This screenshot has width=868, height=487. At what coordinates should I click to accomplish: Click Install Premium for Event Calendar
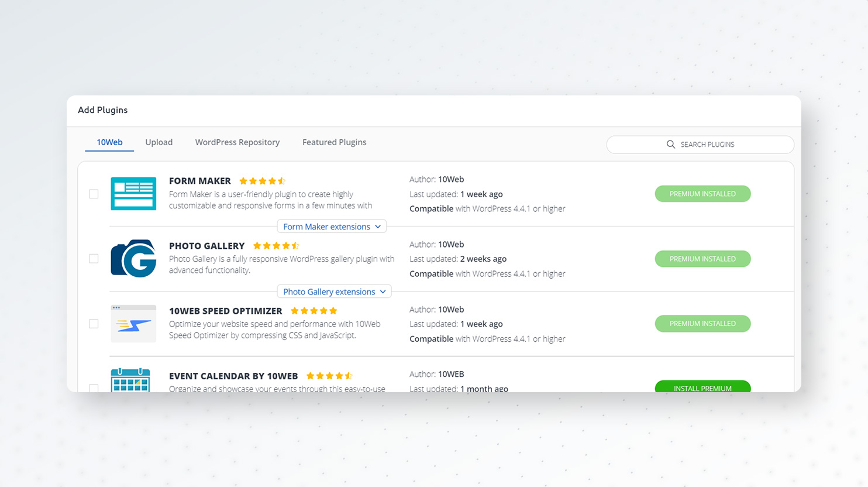[x=702, y=386]
